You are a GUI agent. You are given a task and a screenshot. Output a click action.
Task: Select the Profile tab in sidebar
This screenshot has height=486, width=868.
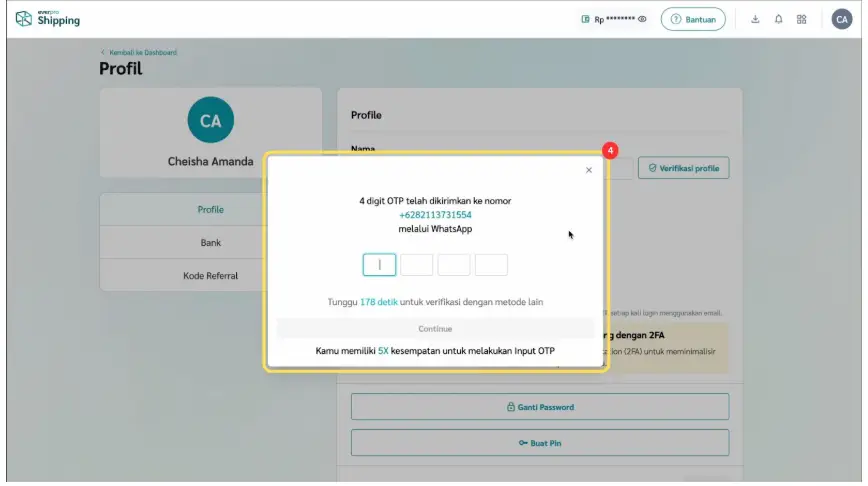210,210
